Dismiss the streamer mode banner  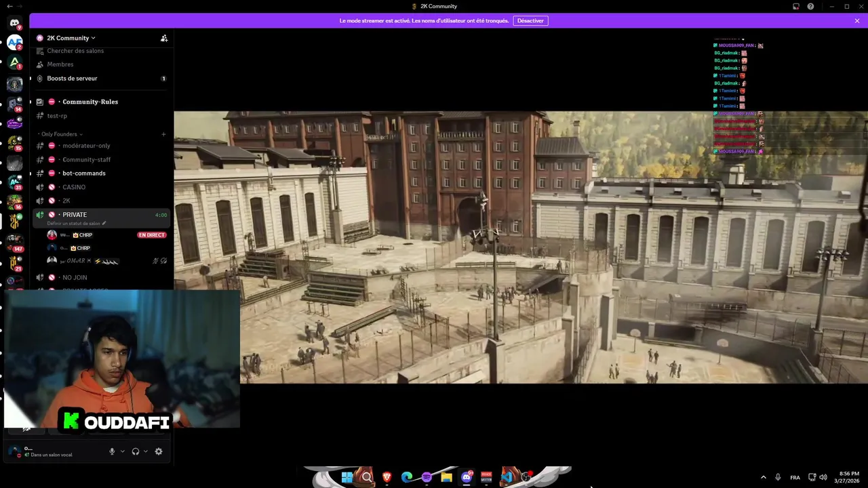(857, 21)
